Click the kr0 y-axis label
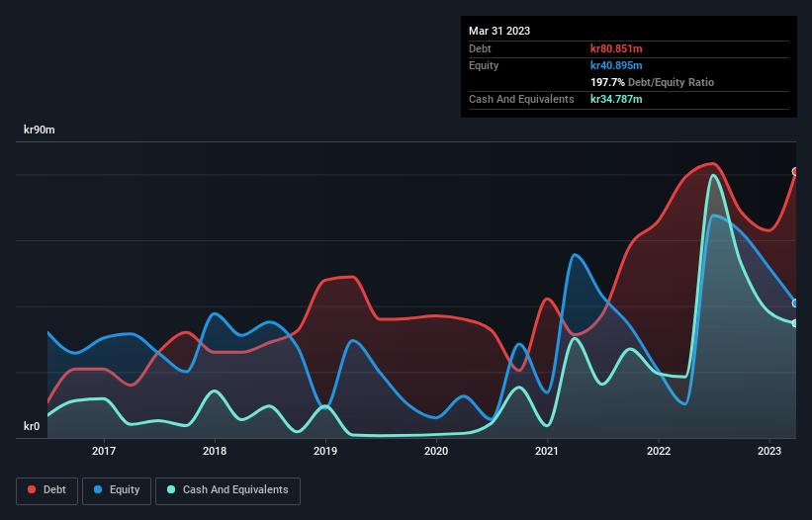Image resolution: width=812 pixels, height=520 pixels. pyautogui.click(x=32, y=426)
